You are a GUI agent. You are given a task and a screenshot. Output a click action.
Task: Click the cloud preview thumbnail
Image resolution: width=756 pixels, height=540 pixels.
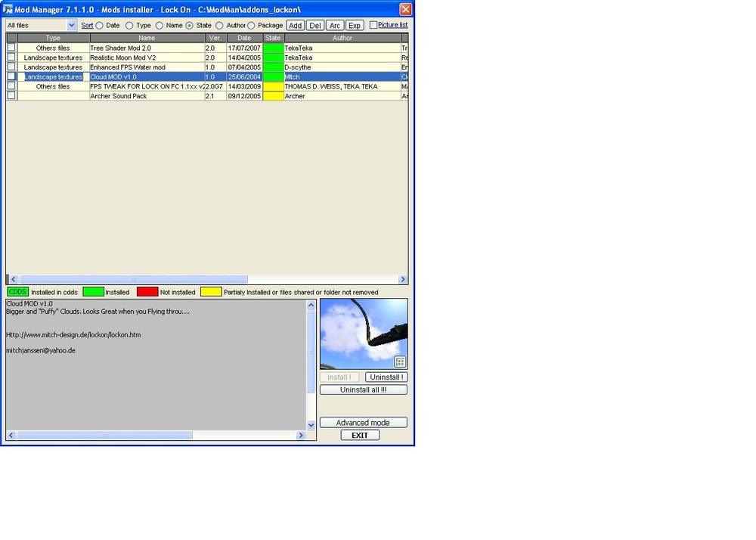coord(364,334)
